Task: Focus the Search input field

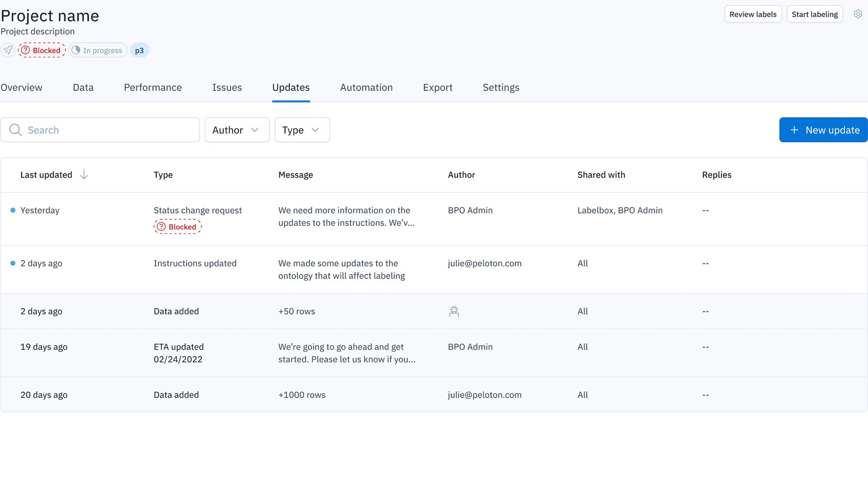Action: pos(100,130)
